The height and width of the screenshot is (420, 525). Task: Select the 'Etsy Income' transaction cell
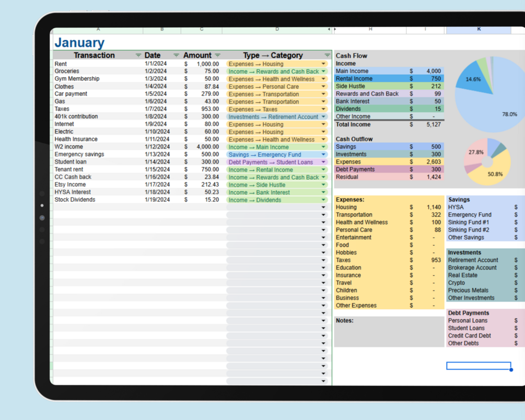click(98, 184)
